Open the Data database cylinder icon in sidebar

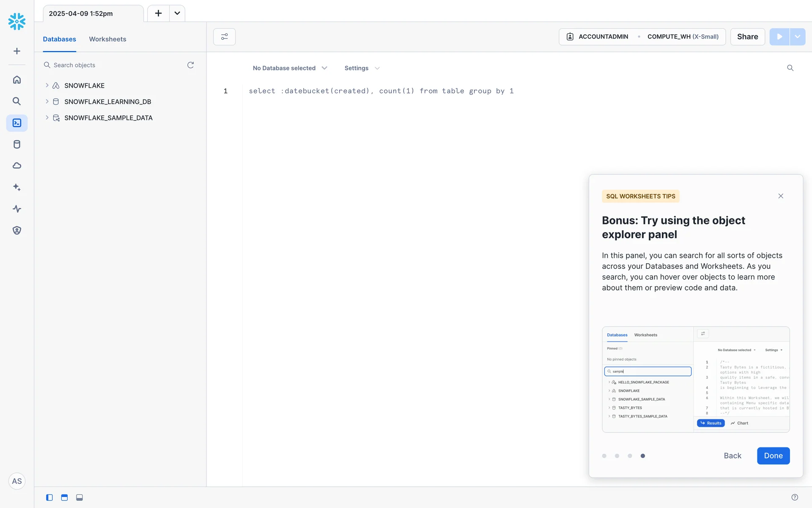tap(17, 144)
